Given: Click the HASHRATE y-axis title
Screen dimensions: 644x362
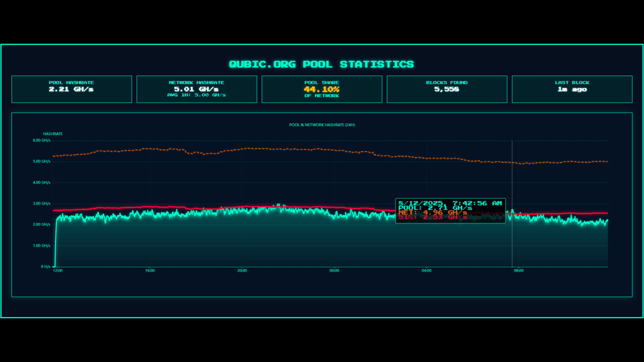Looking at the screenshot, I should pos(53,134).
